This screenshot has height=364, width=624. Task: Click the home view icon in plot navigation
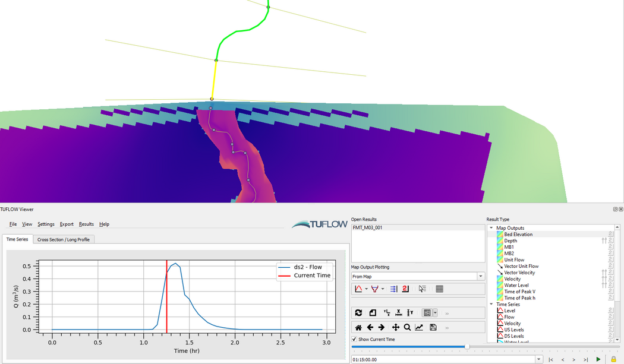tap(358, 327)
